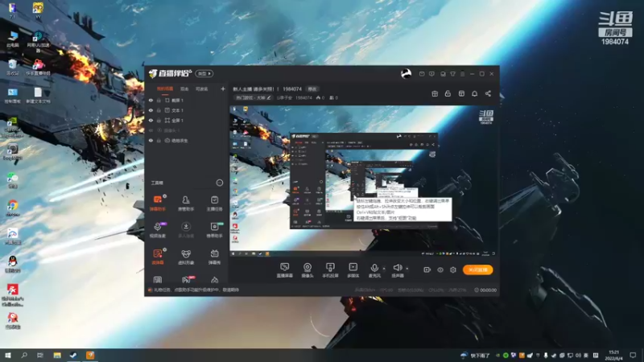This screenshot has width=644, height=362.
Task: Select the 截屏 1 layer row
Action: pos(187,100)
